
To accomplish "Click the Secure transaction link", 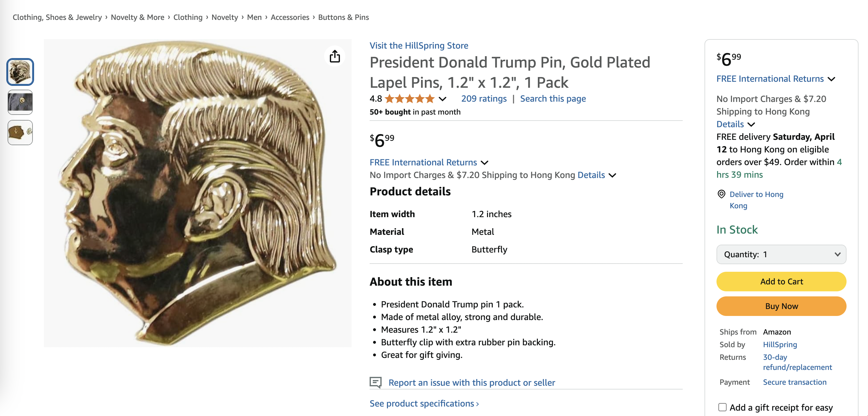I will (x=794, y=382).
